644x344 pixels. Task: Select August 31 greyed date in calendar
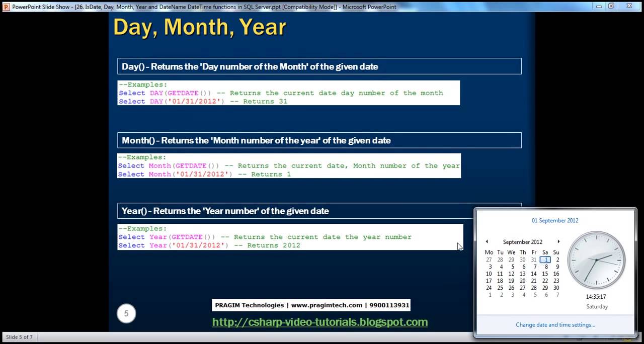pyautogui.click(x=534, y=260)
